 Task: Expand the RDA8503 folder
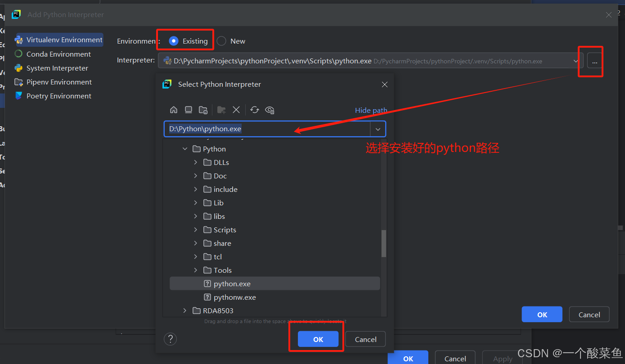click(x=185, y=311)
